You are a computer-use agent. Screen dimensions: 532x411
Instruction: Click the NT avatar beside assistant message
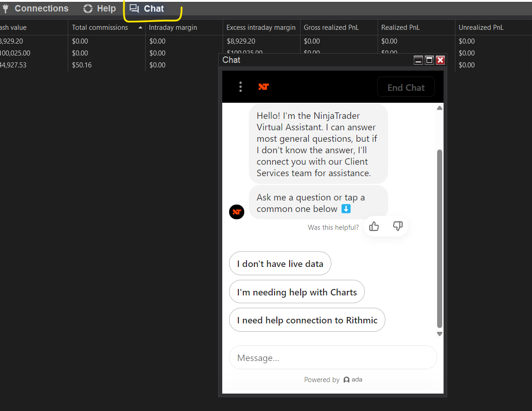click(x=236, y=212)
